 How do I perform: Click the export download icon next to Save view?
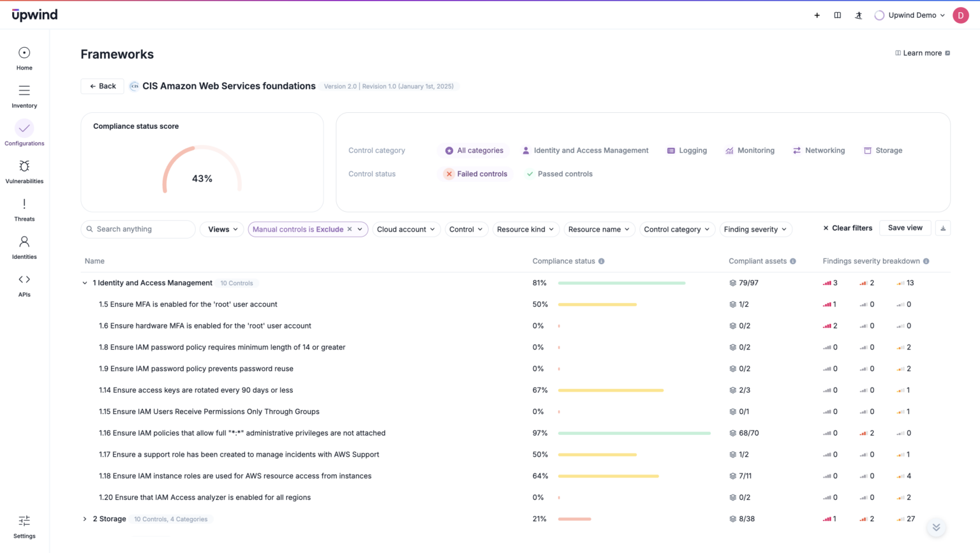coord(943,228)
